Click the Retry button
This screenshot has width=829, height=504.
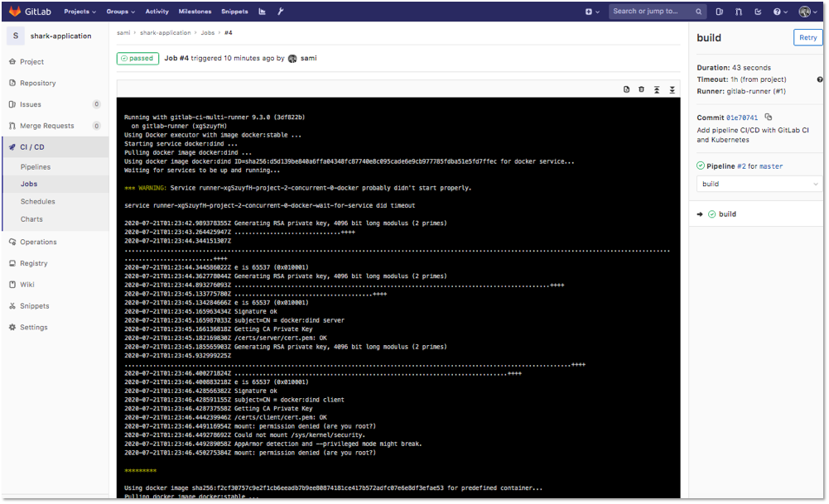pos(807,37)
